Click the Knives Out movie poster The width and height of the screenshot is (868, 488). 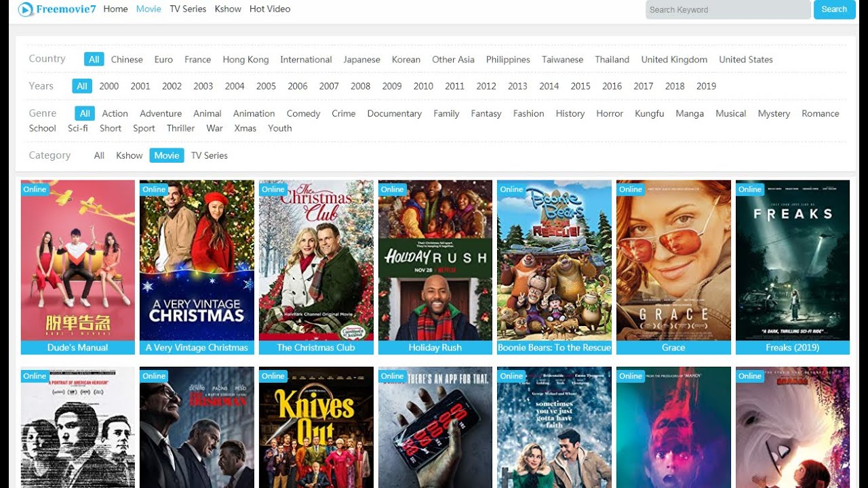316,427
